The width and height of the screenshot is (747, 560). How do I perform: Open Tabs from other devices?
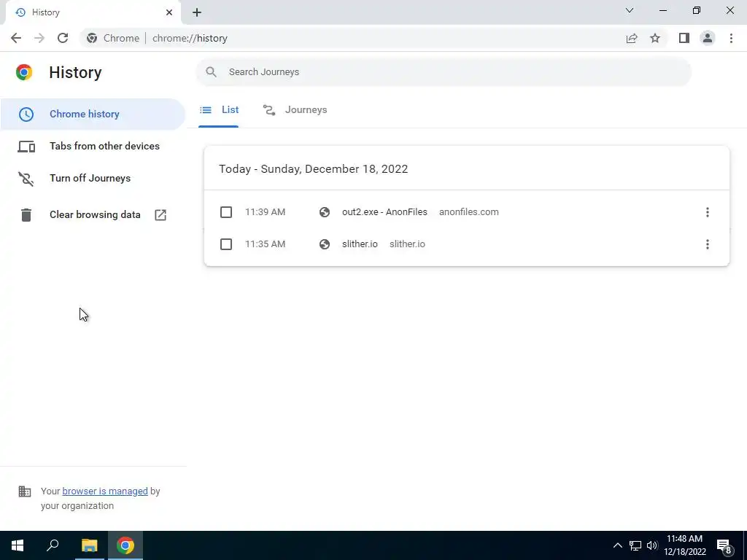pos(93,146)
